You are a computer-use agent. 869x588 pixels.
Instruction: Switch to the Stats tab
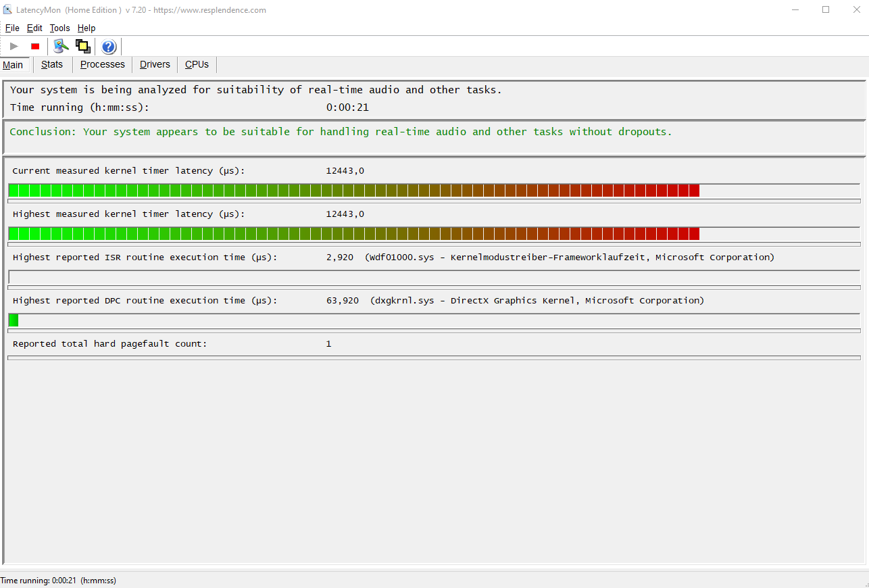(52, 64)
